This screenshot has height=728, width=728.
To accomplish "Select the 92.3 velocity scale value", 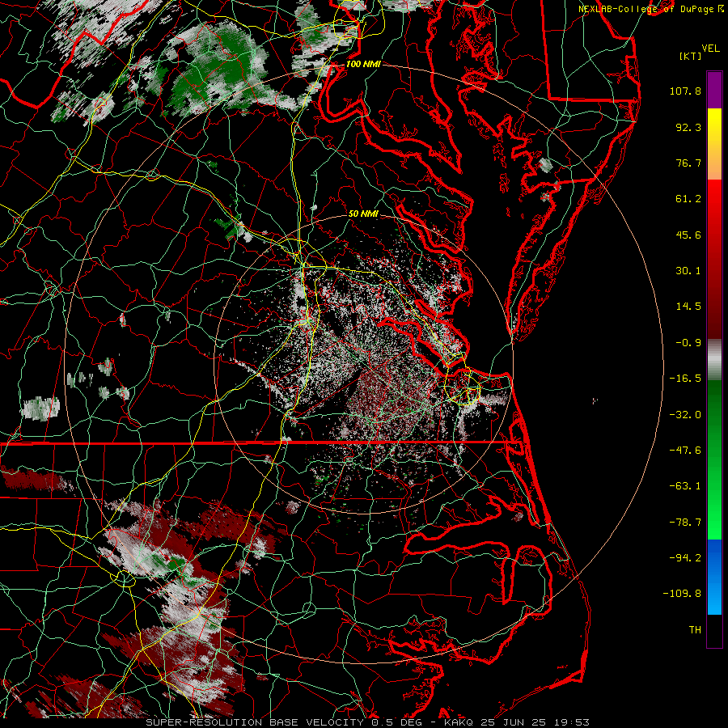I will click(x=688, y=127).
